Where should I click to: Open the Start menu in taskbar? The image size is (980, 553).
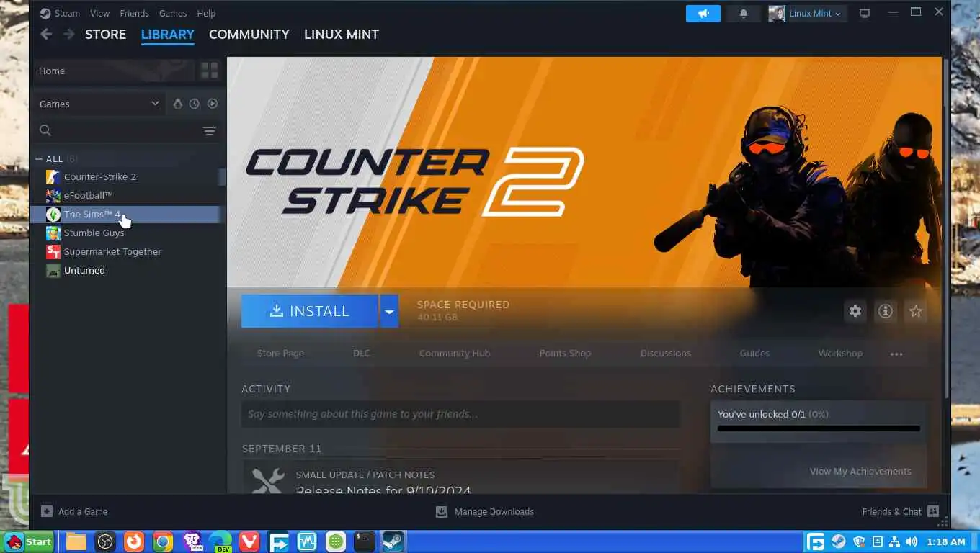[28, 541]
